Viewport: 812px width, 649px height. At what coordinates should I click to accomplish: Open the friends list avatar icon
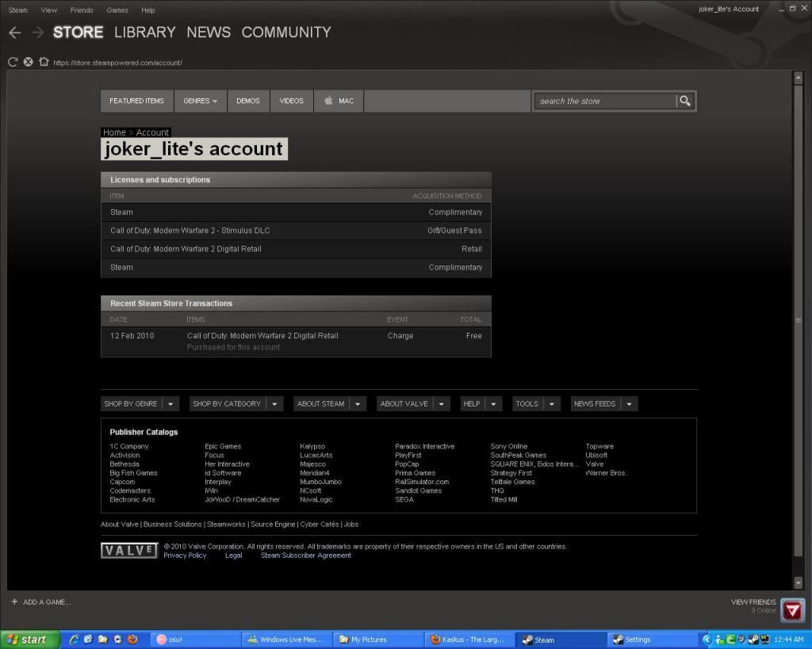792,611
